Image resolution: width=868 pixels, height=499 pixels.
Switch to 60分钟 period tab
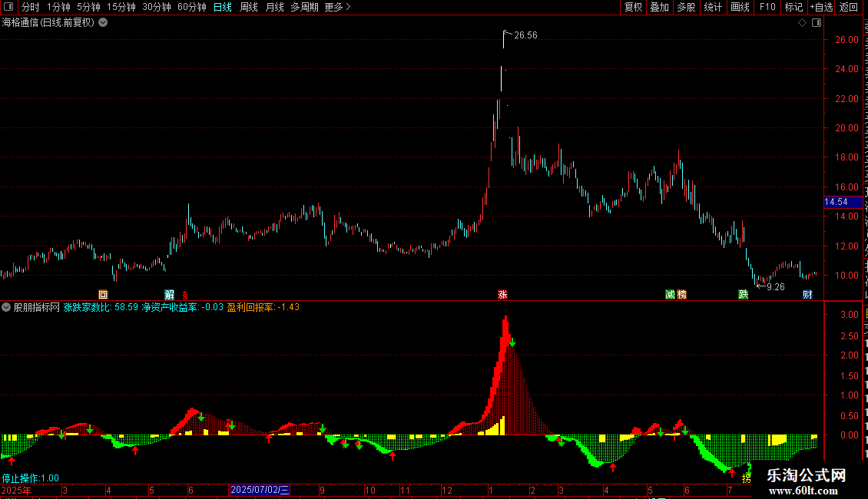191,7
